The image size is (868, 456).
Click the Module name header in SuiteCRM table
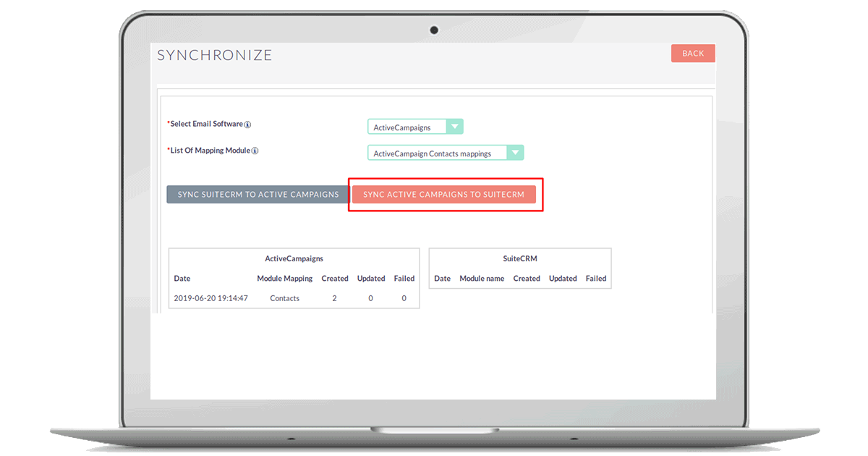[x=482, y=279]
